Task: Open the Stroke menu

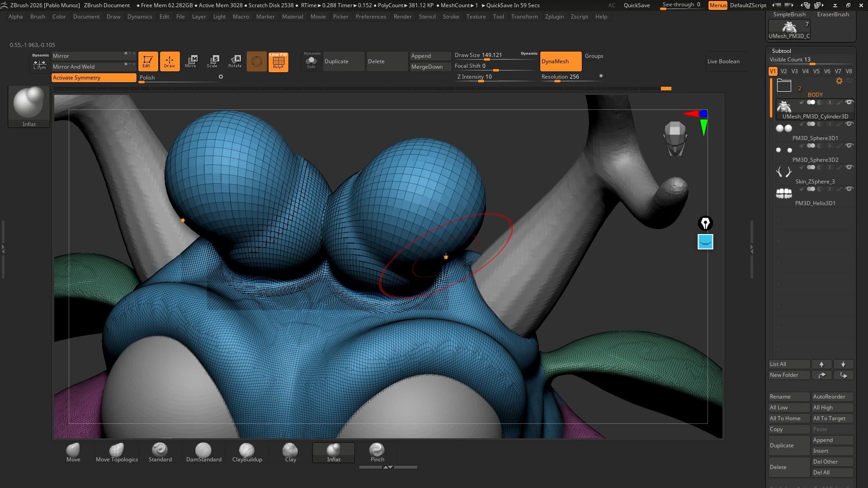Action: (x=451, y=17)
